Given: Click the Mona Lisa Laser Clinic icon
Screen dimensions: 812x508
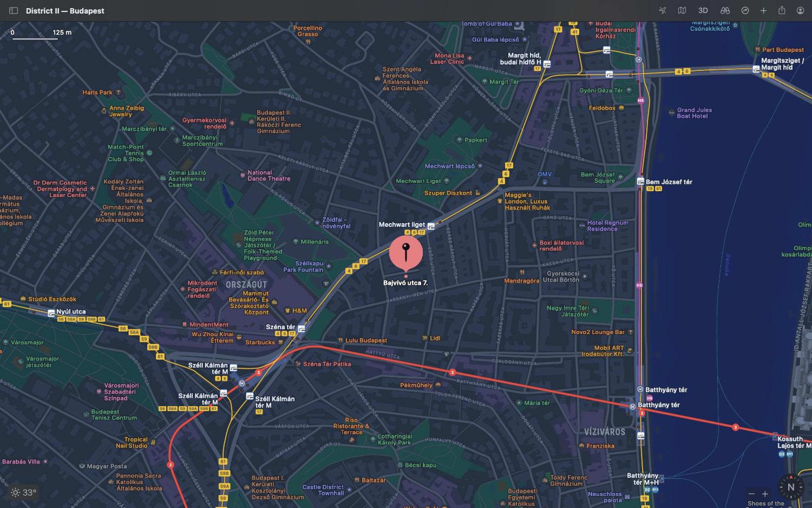Looking at the screenshot, I should pyautogui.click(x=470, y=58).
